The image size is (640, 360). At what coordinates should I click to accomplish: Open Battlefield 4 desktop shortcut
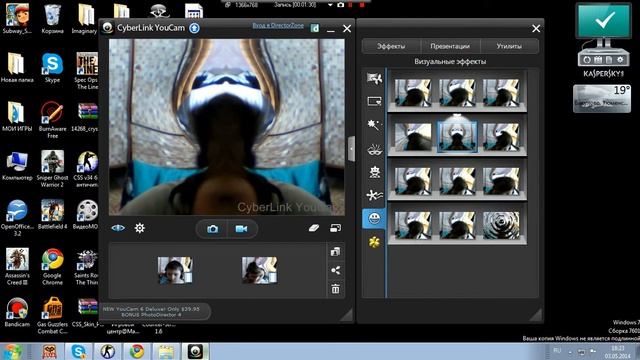(52, 214)
